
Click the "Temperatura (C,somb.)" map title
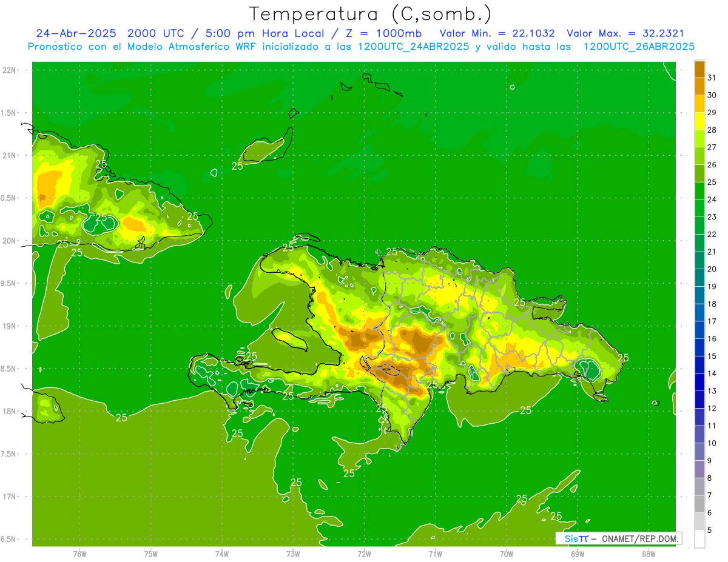tap(370, 15)
